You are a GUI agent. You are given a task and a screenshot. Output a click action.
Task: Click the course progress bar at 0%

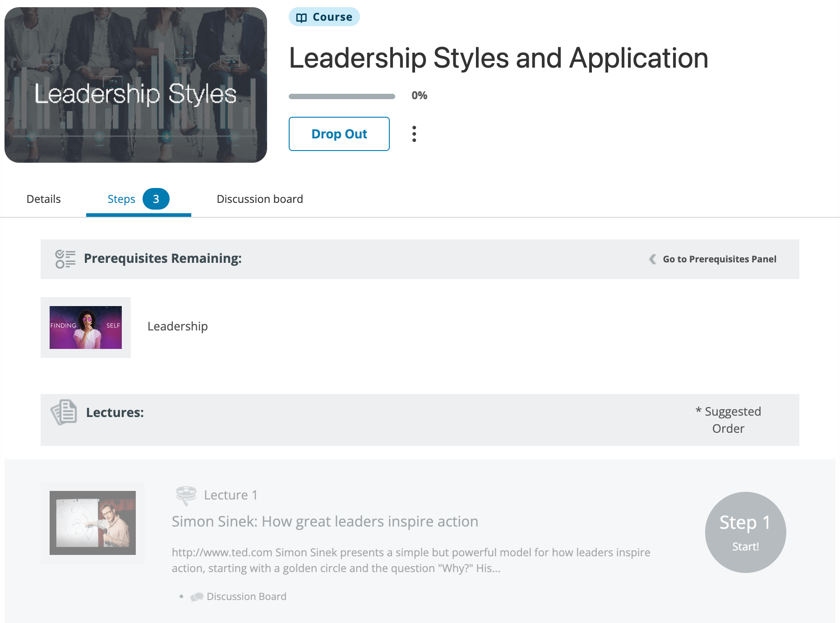pyautogui.click(x=342, y=96)
